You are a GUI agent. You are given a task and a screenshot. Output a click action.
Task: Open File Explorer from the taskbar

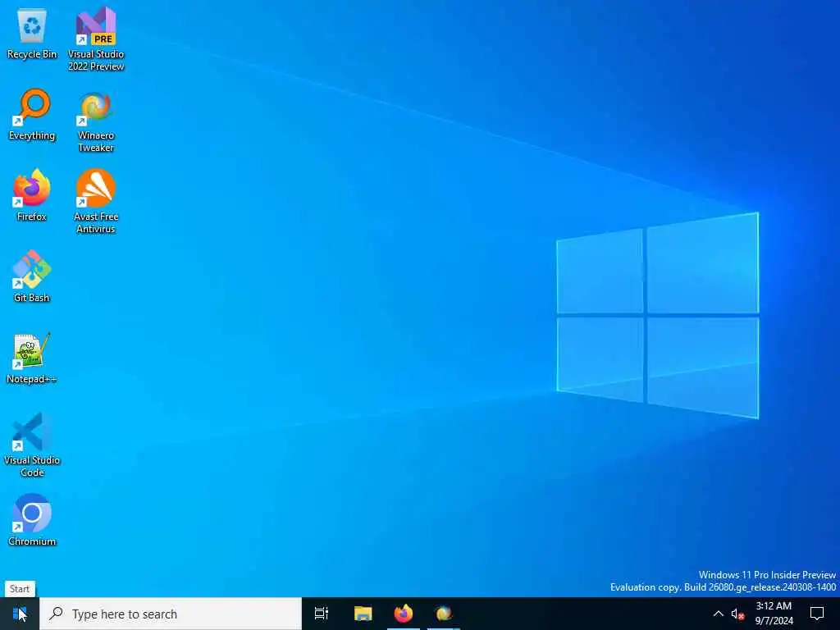point(363,614)
